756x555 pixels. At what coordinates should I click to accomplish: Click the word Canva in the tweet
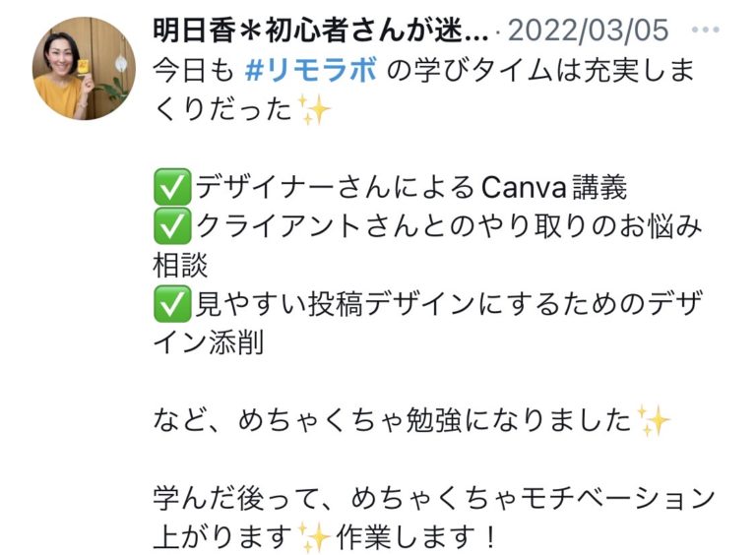coord(524,187)
